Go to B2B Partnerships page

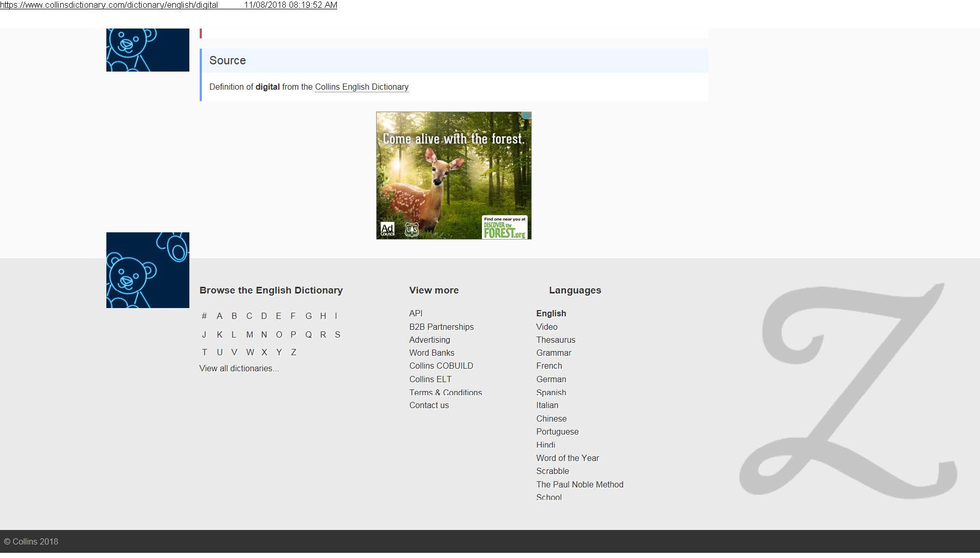(441, 327)
